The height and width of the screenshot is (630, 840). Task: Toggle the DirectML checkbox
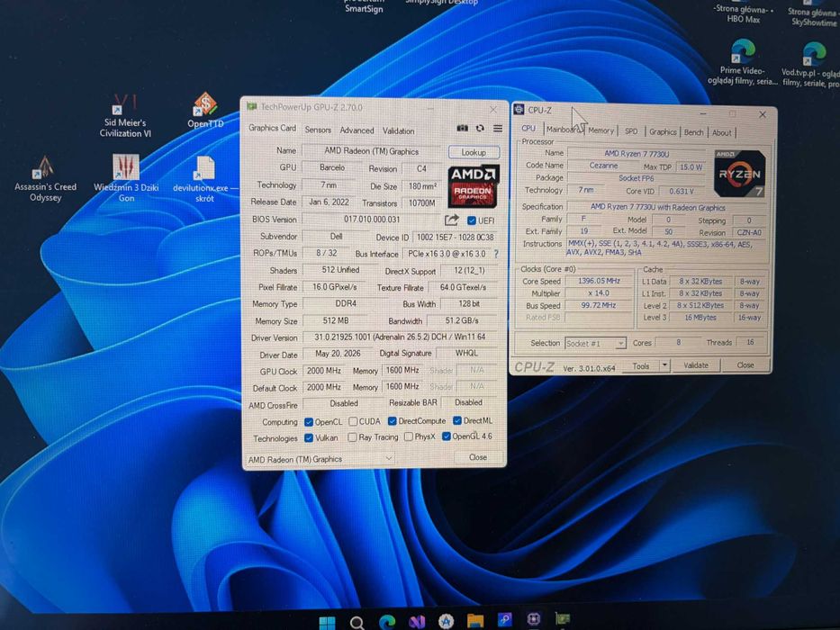457,420
